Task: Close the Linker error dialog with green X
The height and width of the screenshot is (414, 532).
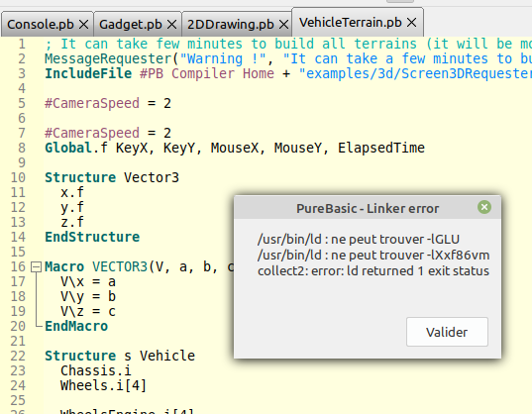Action: pyautogui.click(x=484, y=207)
